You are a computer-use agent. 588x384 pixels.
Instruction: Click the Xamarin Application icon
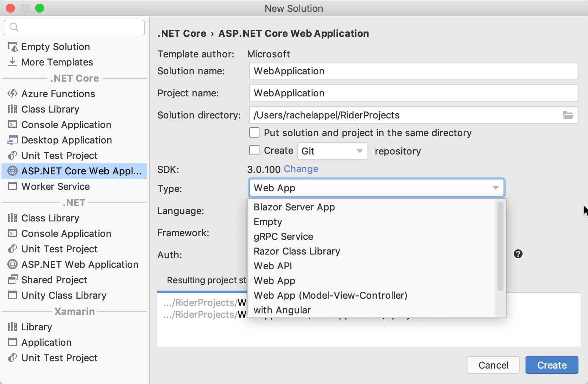[12, 342]
